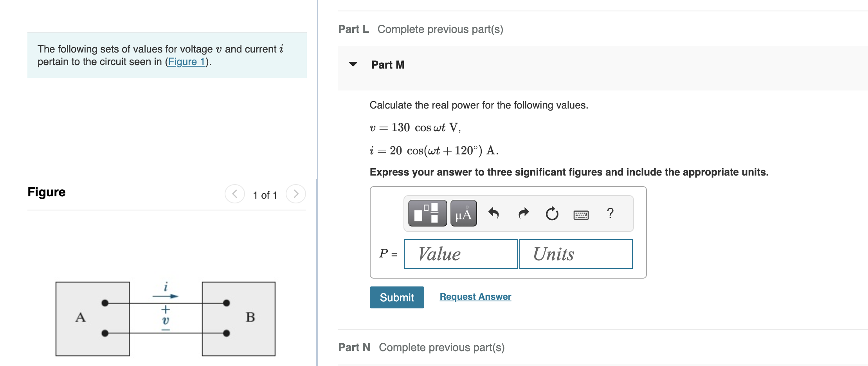Go to the next figure

click(x=296, y=194)
